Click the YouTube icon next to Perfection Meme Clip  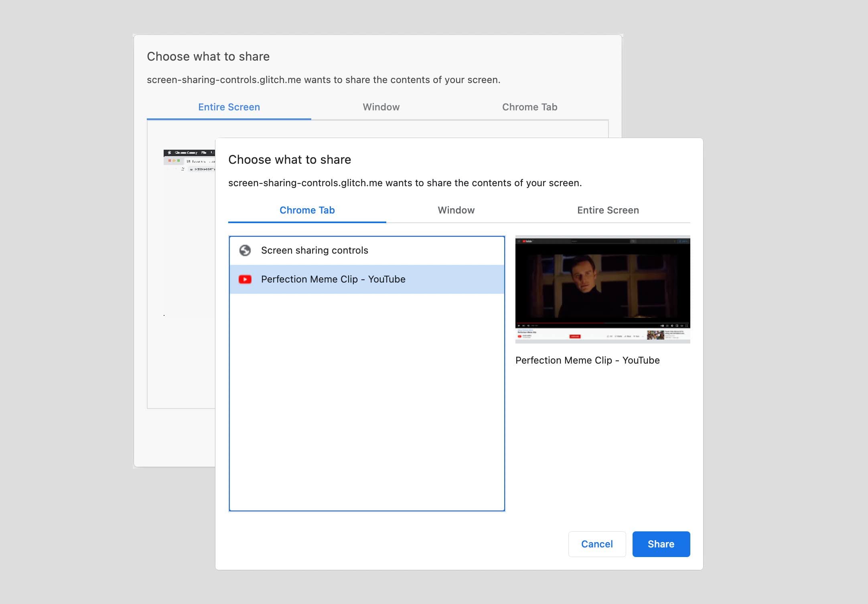click(245, 279)
